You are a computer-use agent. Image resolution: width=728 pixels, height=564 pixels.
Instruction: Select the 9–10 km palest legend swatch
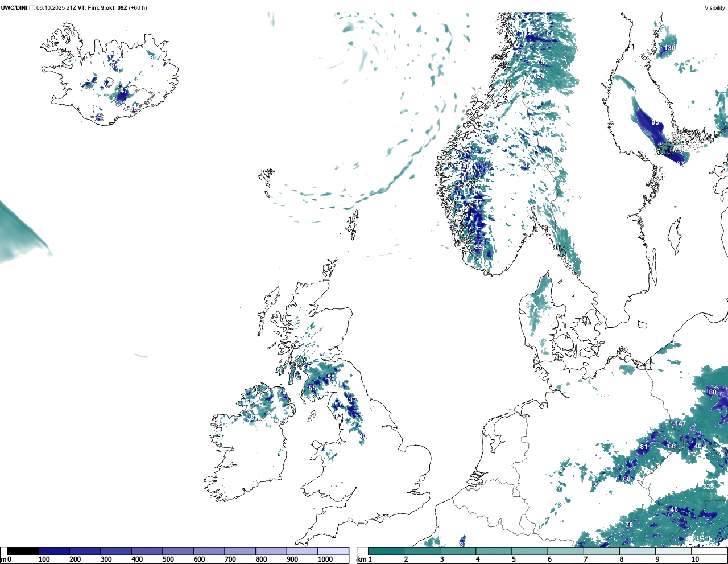click(674, 551)
